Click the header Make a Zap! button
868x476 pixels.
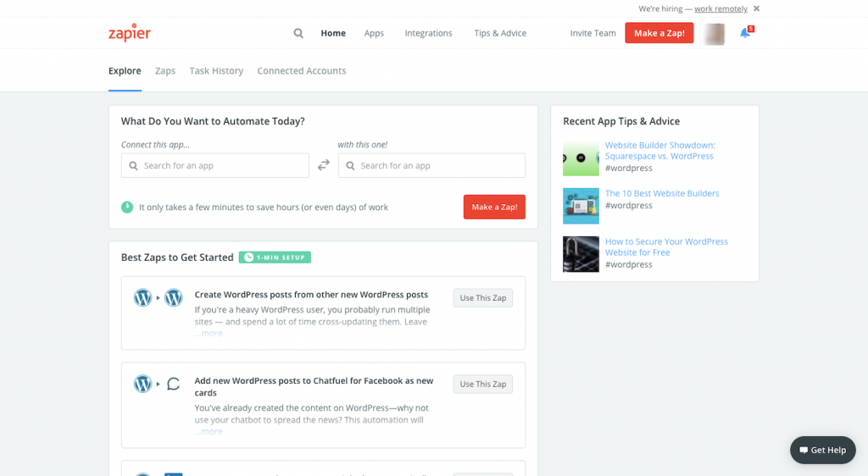pyautogui.click(x=659, y=33)
